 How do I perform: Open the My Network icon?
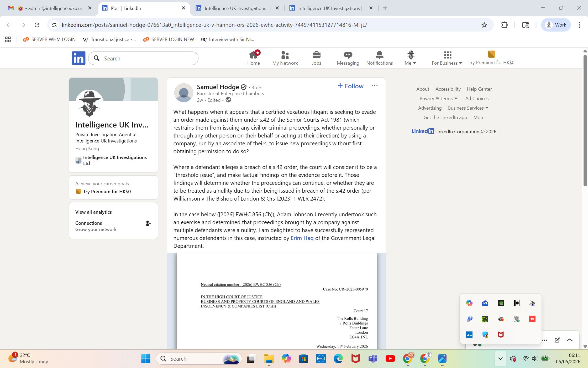285,55
